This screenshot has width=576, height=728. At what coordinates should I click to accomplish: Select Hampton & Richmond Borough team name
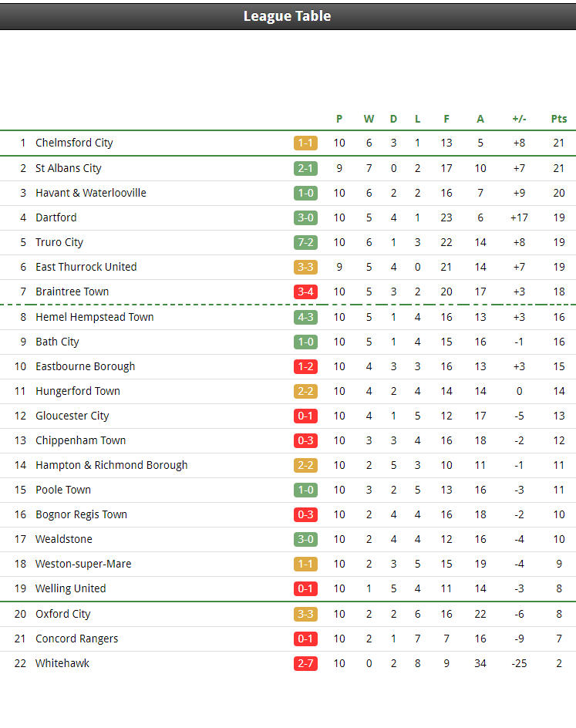pos(112,465)
